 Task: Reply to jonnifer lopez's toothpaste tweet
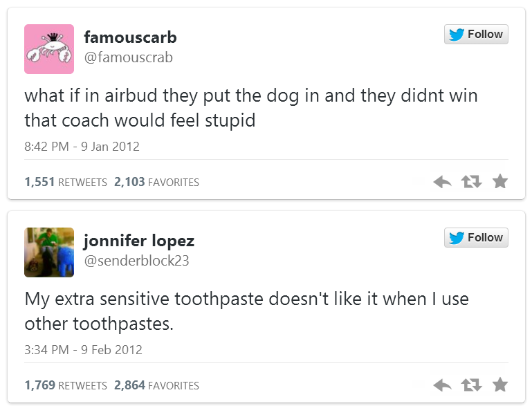tap(442, 385)
